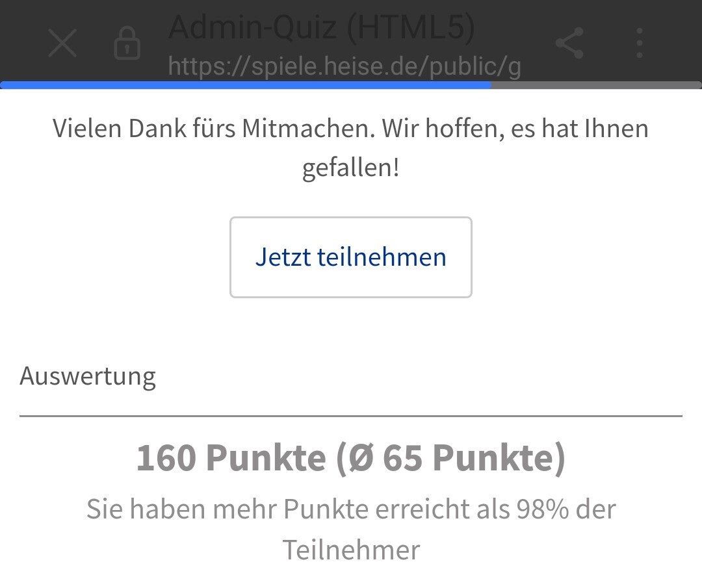
Task: Tap the padlock site security icon
Action: point(127,44)
